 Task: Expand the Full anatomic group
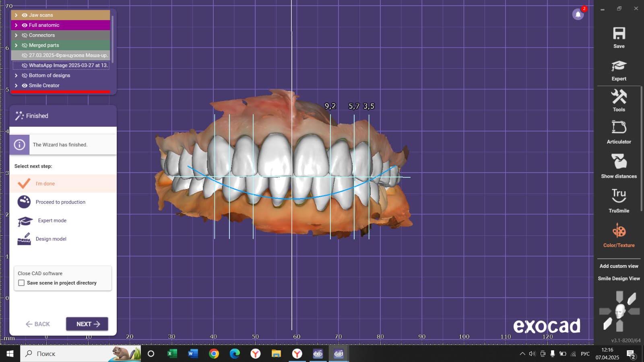(x=16, y=25)
